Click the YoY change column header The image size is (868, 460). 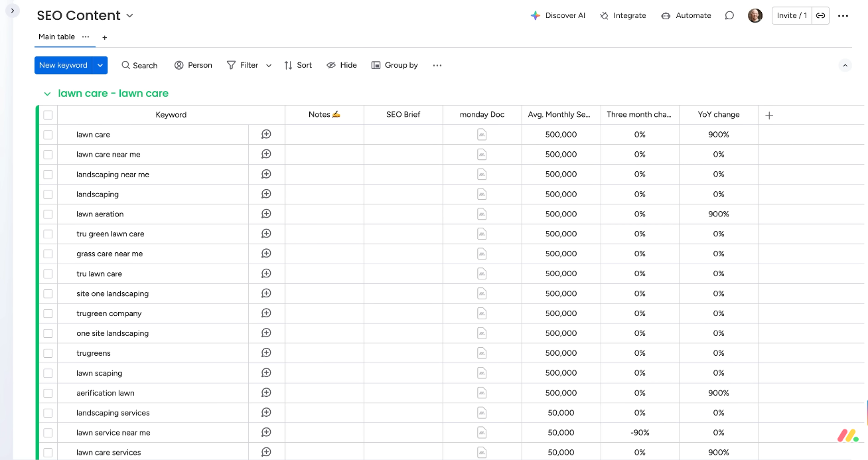point(719,115)
